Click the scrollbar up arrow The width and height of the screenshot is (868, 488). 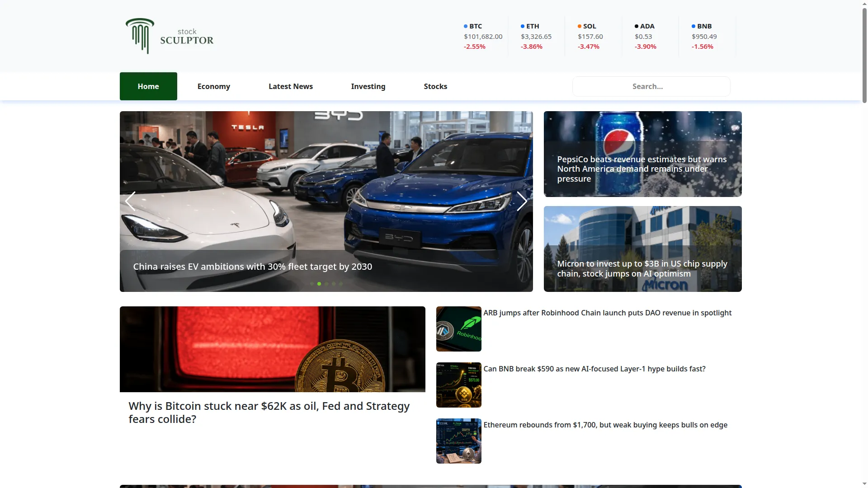[864, 4]
